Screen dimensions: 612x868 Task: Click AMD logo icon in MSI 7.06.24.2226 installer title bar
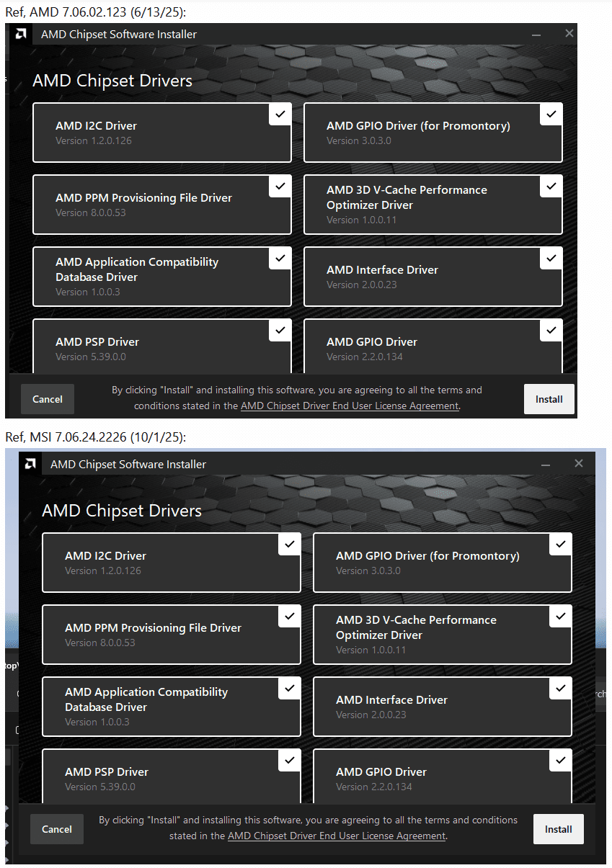(x=31, y=464)
